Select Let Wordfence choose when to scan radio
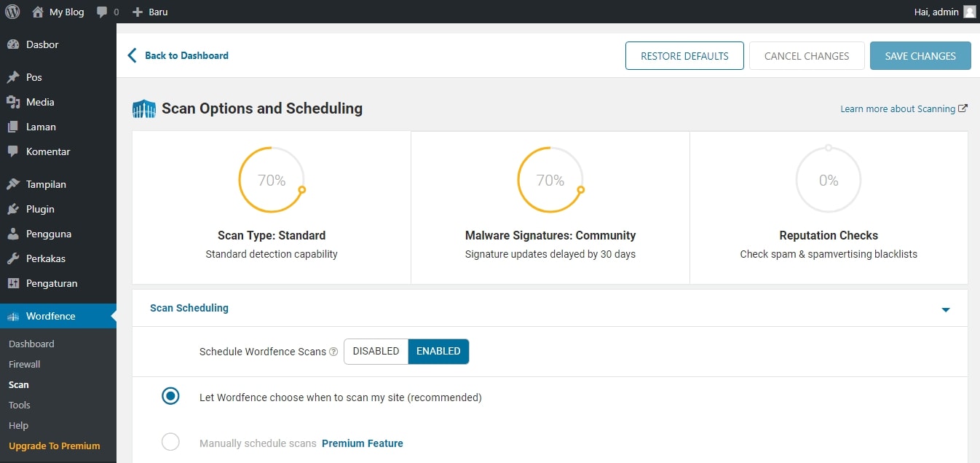This screenshot has height=463, width=980. point(170,397)
